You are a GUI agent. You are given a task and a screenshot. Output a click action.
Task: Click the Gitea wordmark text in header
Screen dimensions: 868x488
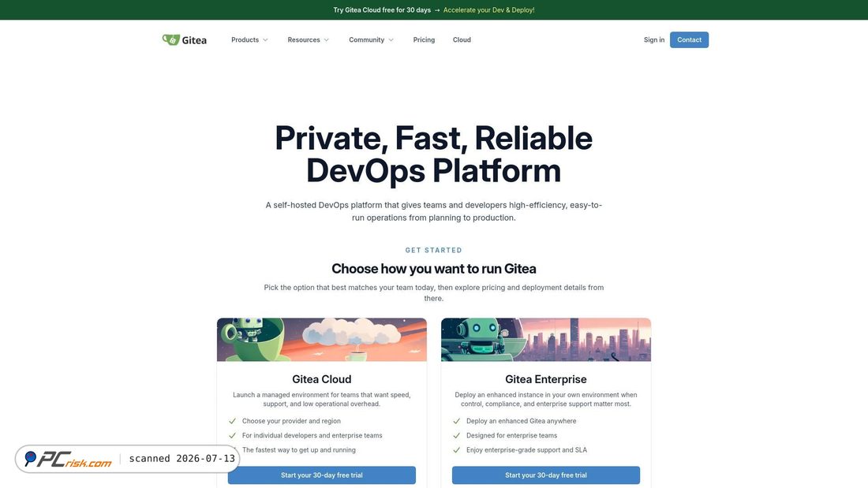[x=194, y=40]
